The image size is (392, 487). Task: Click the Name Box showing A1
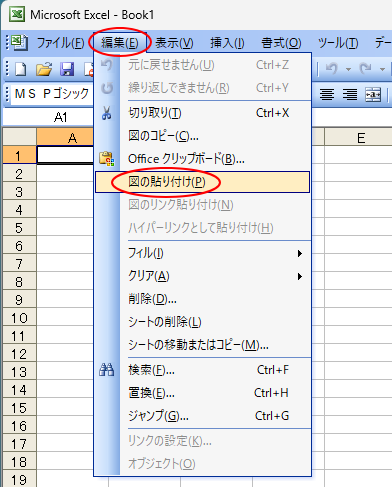[48, 117]
